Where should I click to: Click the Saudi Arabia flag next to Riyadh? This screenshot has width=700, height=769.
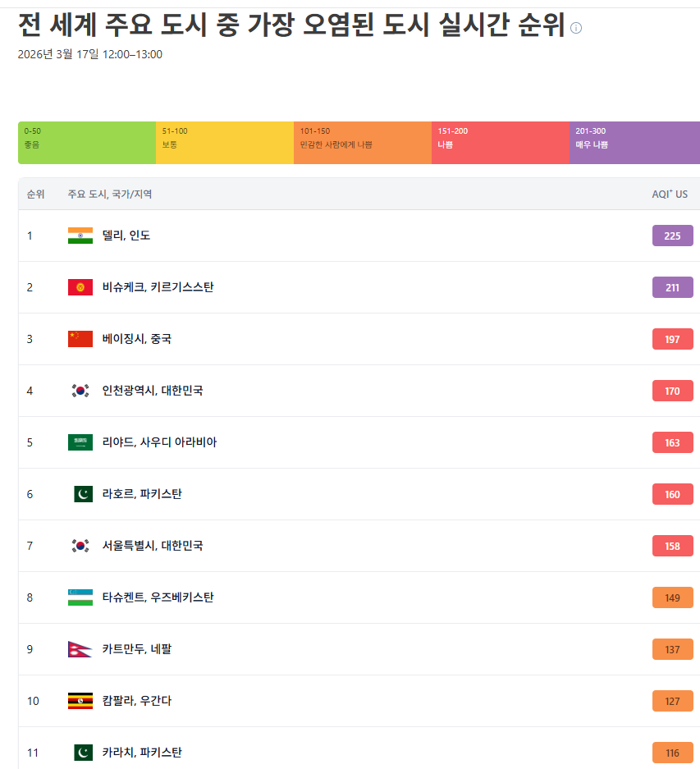(80, 442)
